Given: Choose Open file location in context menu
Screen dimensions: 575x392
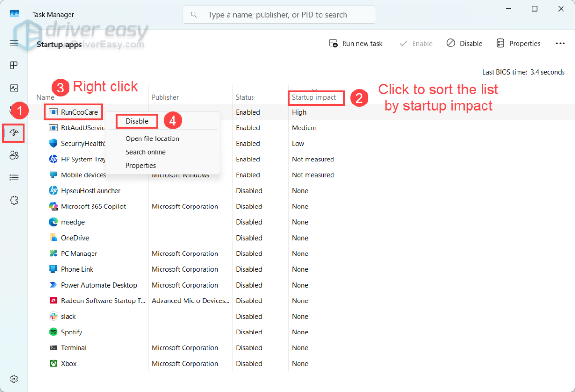Looking at the screenshot, I should click(152, 138).
